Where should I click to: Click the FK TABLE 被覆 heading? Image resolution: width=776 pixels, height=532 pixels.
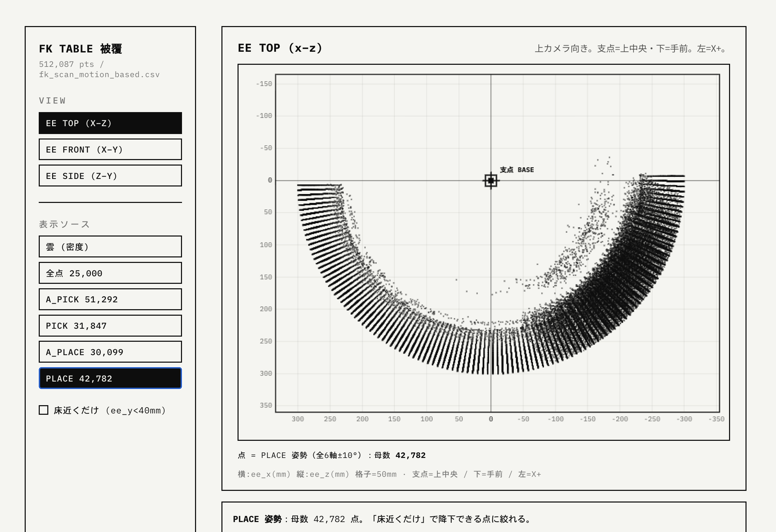coord(81,49)
